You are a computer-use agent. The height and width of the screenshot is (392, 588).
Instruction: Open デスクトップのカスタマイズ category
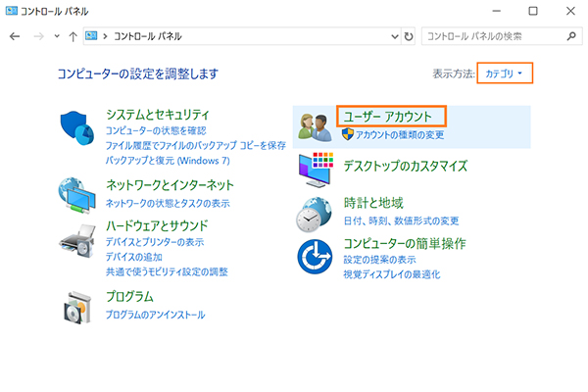point(406,166)
